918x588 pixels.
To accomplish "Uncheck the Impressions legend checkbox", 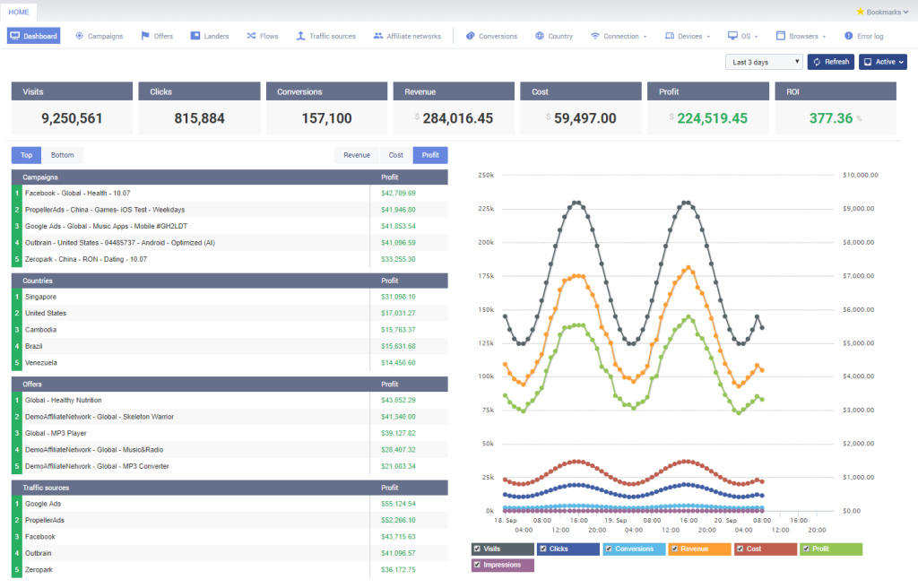I will [x=479, y=565].
